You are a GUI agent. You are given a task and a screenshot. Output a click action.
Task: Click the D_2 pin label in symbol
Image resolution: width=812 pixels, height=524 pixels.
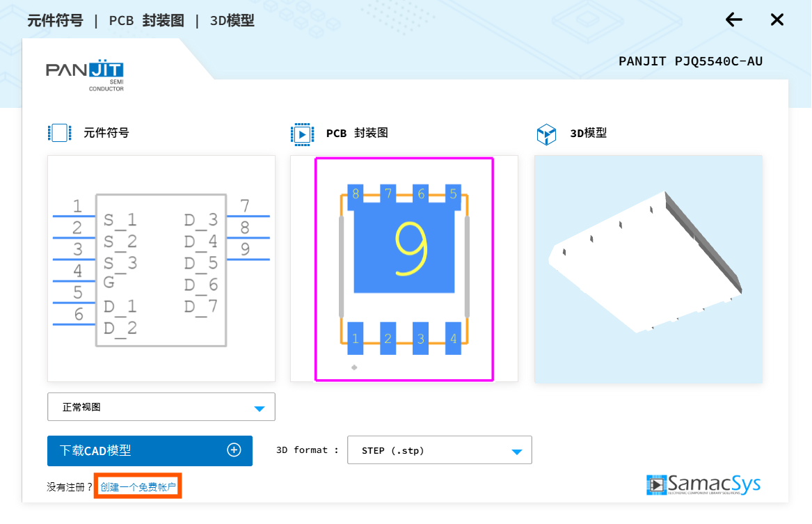(x=120, y=328)
